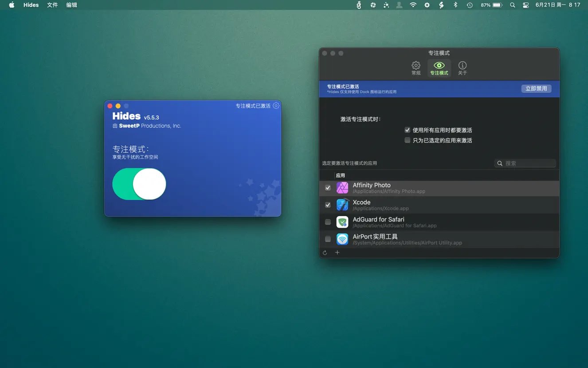588x368 pixels.
Task: Check the AdGuard for Safari checkbox
Action: [328, 222]
